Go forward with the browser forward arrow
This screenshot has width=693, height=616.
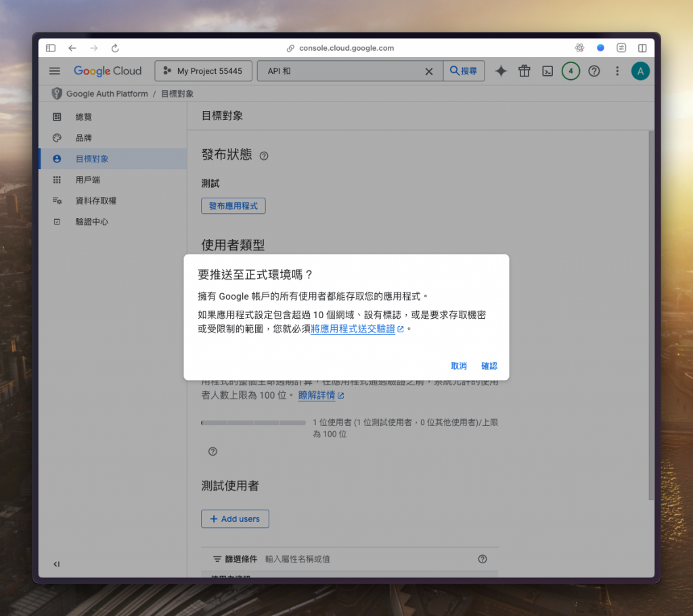tap(93, 48)
